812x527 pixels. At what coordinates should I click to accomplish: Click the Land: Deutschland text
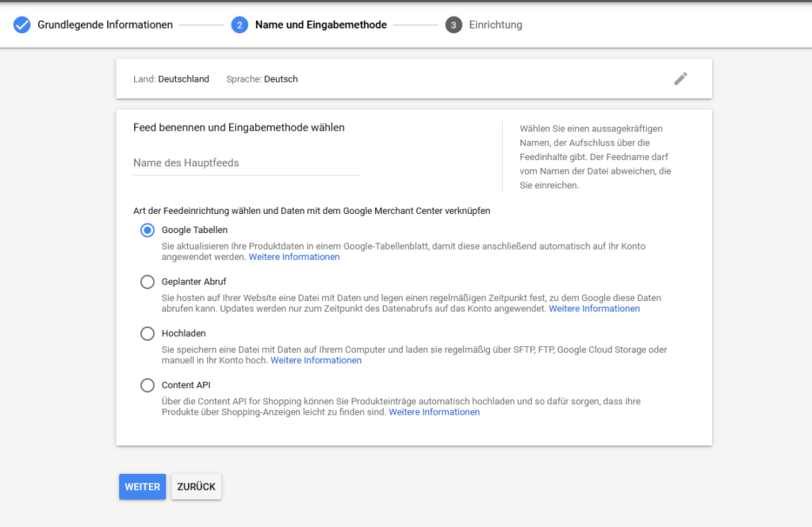click(171, 79)
